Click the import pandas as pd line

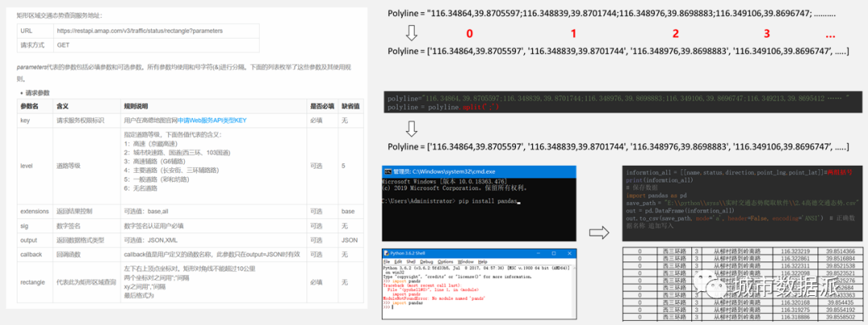(656, 195)
